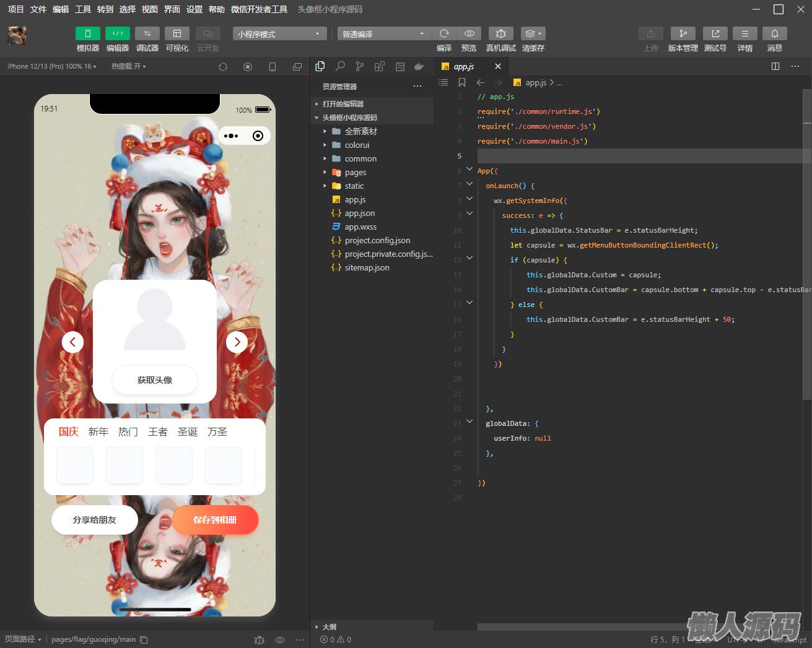Viewport: 812px width, 648px height.
Task: Click the preview eye icon in toolbar
Action: 469,33
